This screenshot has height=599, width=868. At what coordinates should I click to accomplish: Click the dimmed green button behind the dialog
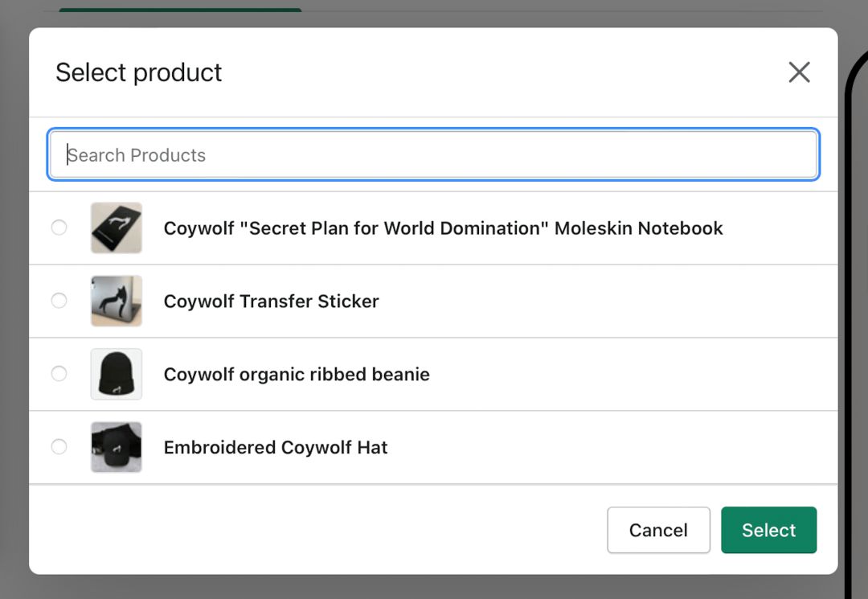coord(180,11)
